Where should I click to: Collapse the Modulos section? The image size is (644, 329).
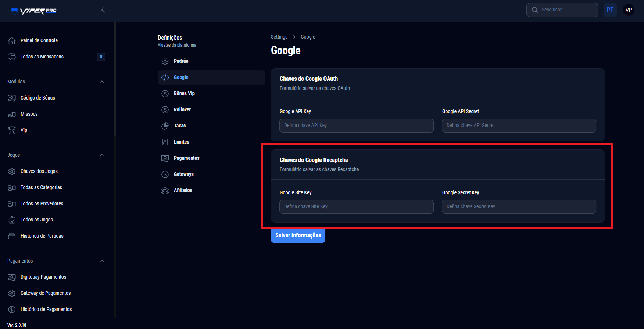coord(102,82)
